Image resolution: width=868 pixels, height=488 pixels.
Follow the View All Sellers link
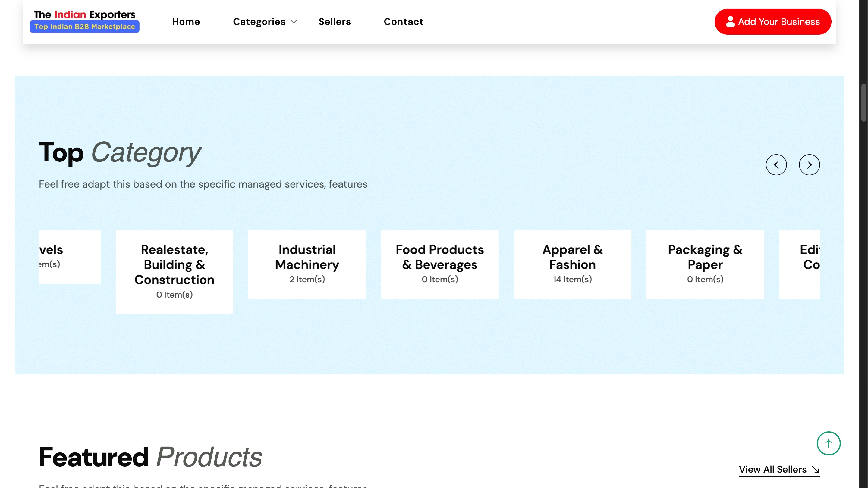tap(772, 469)
